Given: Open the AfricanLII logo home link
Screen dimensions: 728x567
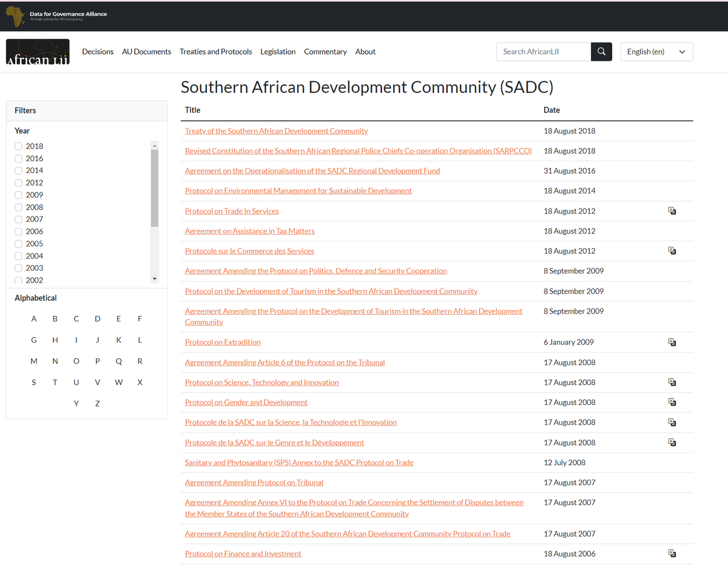Looking at the screenshot, I should [38, 52].
